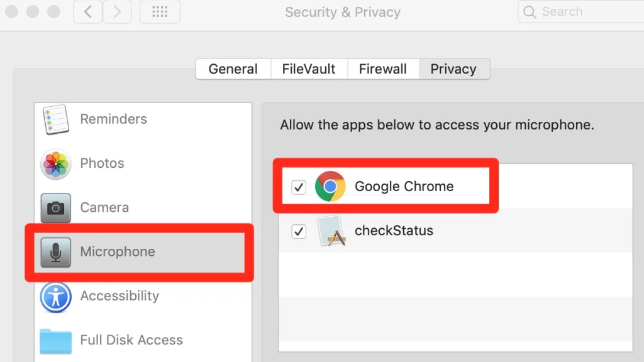Select the Reminders label in list
The width and height of the screenshot is (644, 362).
[x=114, y=119]
